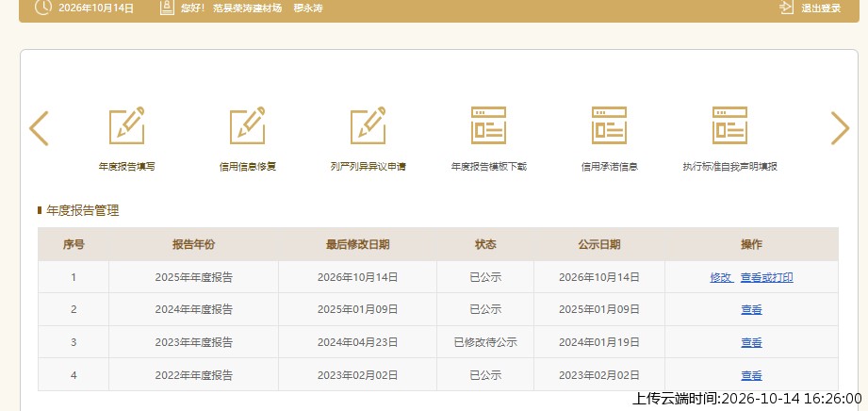The height and width of the screenshot is (411, 868).
Task: Click the 最后修改日期 column header
Action: point(357,244)
